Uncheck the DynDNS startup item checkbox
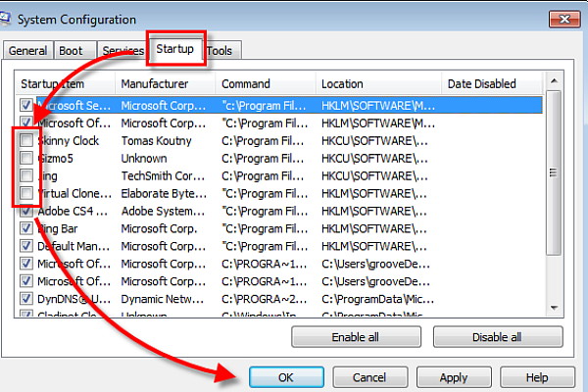The height and width of the screenshot is (392, 588). (x=26, y=299)
